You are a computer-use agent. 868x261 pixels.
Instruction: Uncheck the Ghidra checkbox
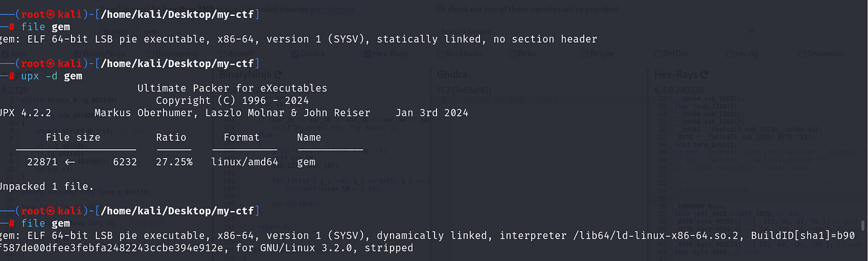pos(295,54)
